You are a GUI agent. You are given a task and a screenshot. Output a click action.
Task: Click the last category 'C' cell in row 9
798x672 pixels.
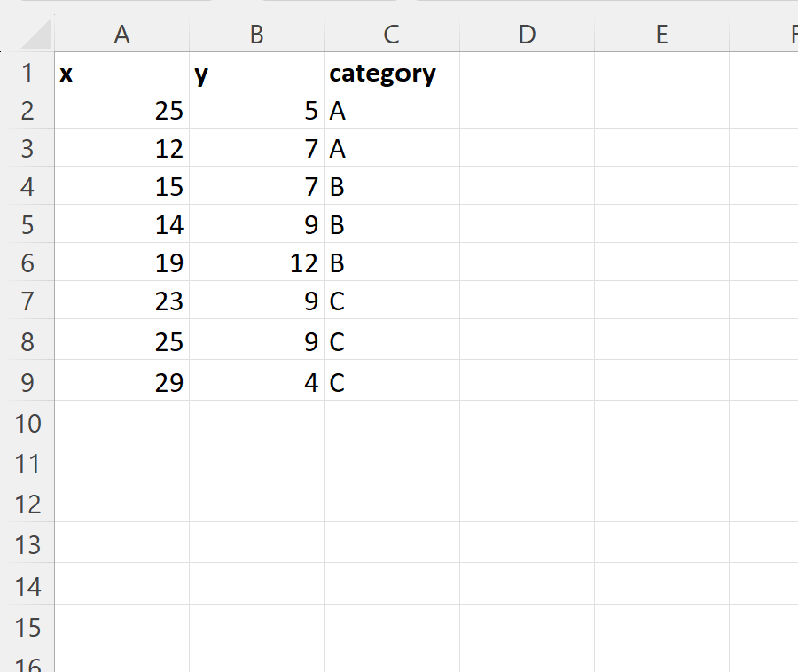pos(391,382)
